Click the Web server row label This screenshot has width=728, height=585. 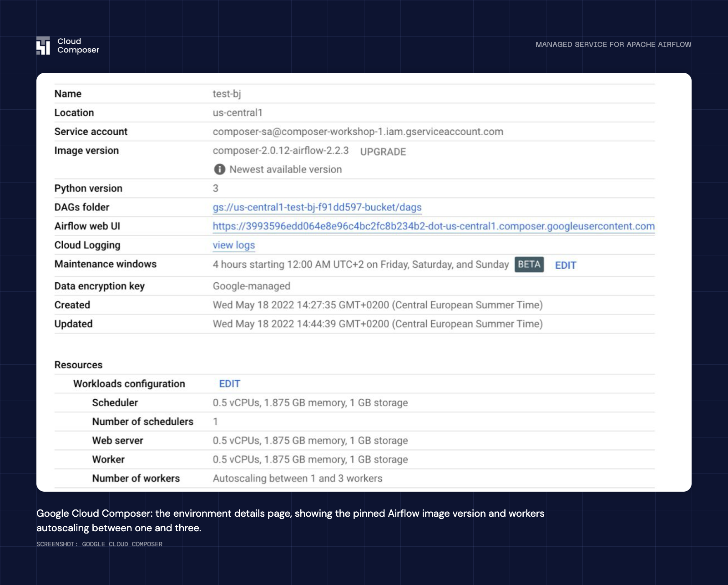(x=118, y=441)
